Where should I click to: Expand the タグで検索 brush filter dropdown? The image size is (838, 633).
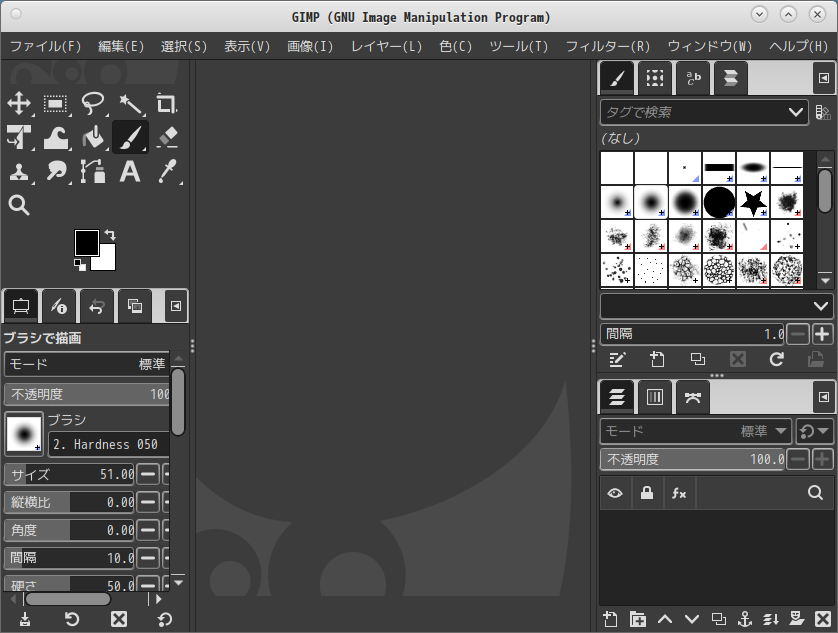coord(795,112)
